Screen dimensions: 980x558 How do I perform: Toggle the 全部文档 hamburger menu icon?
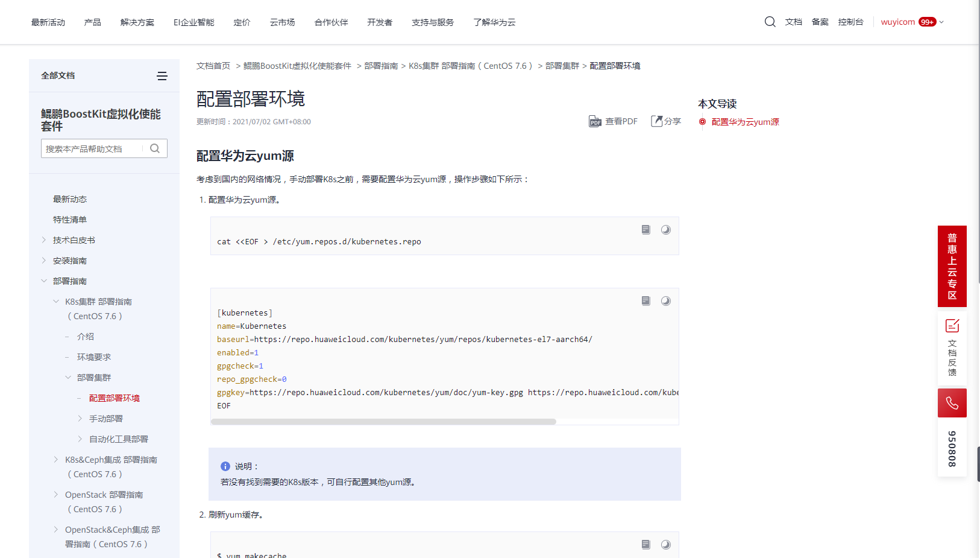pos(162,76)
